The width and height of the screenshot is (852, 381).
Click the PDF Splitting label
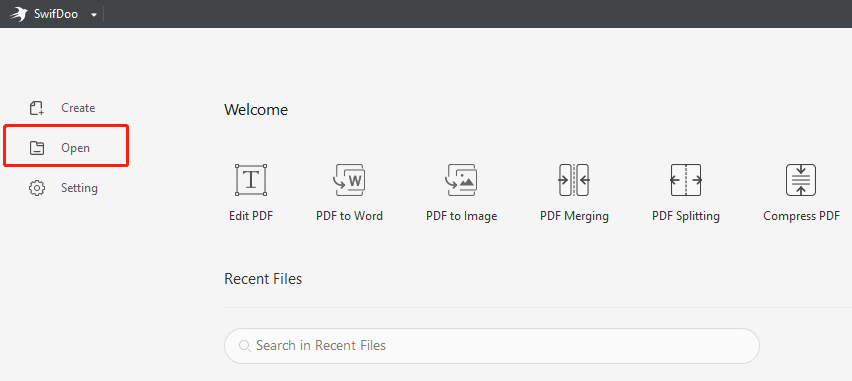click(x=686, y=216)
